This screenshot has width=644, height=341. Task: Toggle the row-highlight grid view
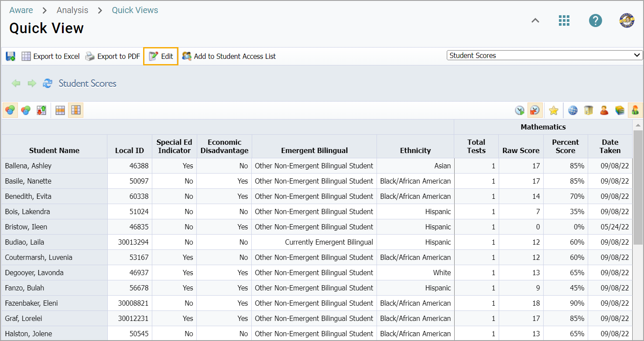point(60,111)
